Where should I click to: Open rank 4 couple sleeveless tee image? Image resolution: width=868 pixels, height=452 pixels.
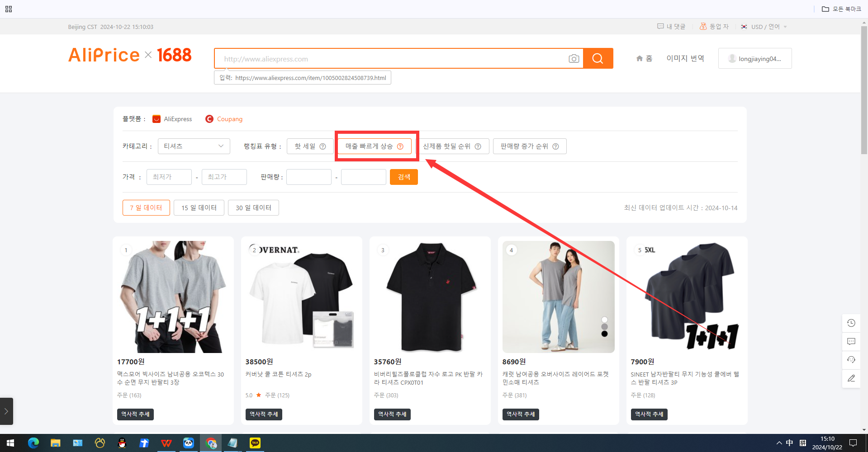click(x=559, y=297)
